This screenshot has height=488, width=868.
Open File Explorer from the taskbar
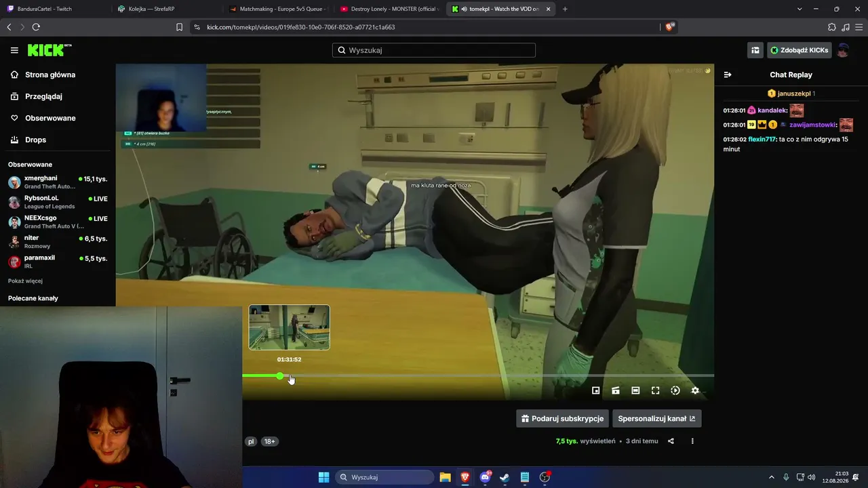[x=445, y=477]
